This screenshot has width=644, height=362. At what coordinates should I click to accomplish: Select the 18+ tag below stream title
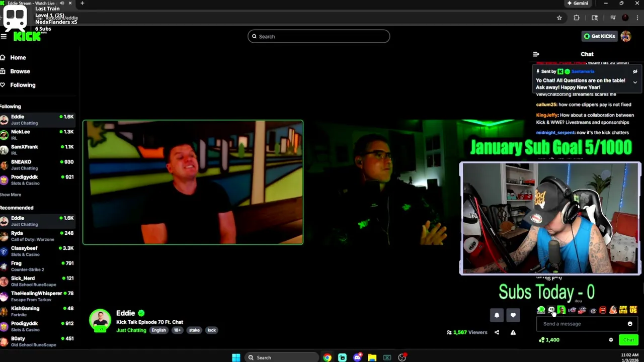[x=177, y=330]
